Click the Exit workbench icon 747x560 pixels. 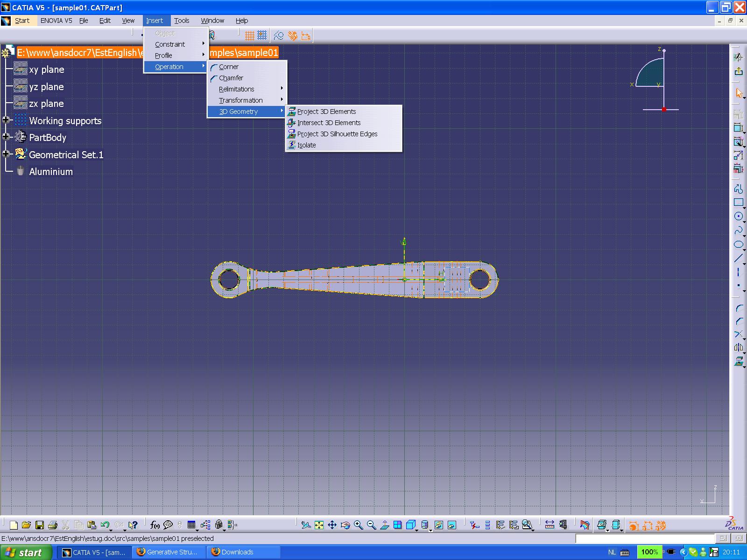[x=739, y=71]
